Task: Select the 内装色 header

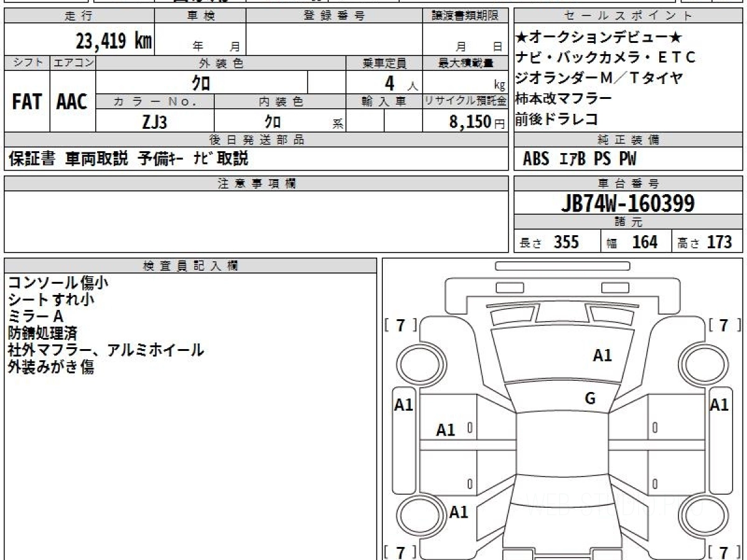Action: 280,101
